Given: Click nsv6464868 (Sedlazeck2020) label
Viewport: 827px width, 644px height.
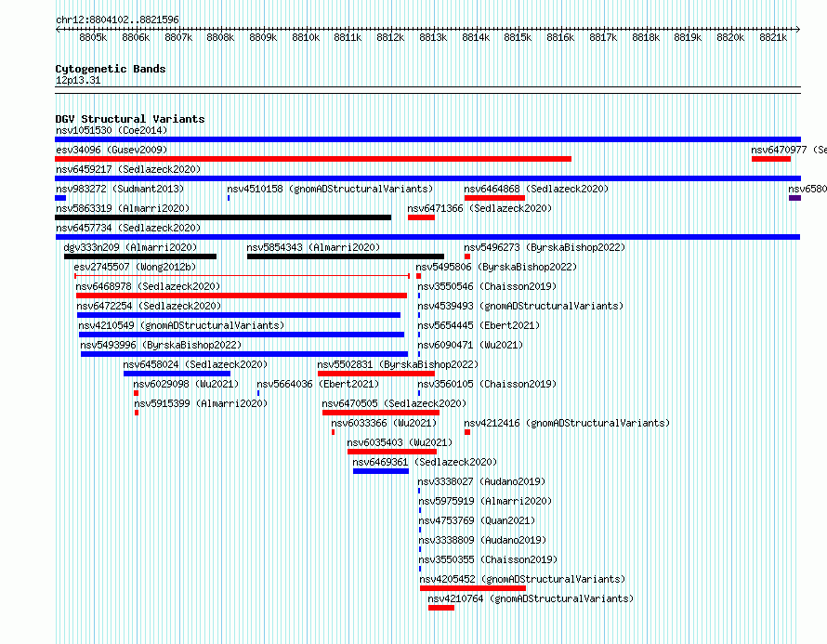Looking at the screenshot, I should 536,189.
